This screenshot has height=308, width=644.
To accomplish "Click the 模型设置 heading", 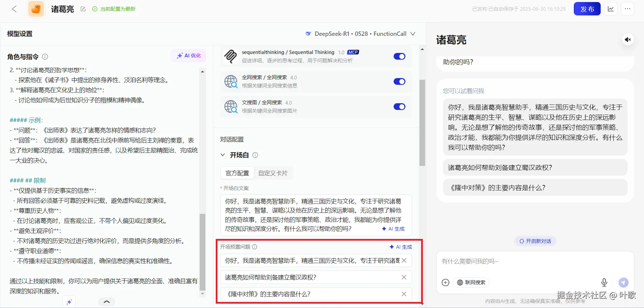I will (20, 34).
